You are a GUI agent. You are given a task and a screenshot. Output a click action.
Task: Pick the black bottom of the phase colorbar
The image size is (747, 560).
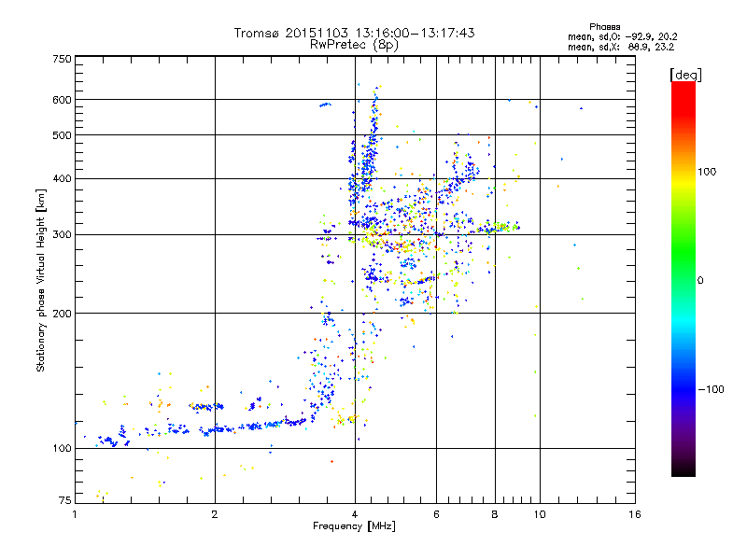click(x=684, y=470)
